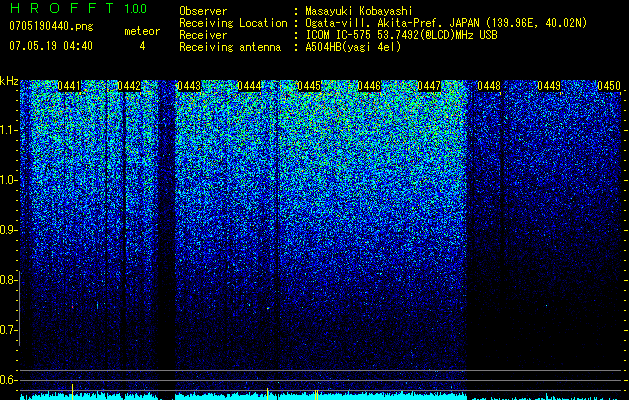Click the 0446 time marker
Screen dimensions: 629x400
click(369, 86)
